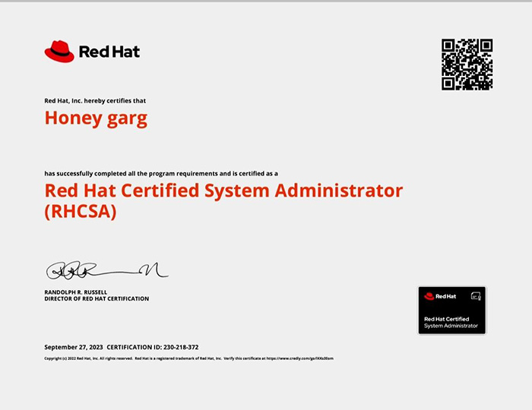This screenshot has height=410, width=532.
Task: Select the (RHCSA) abbreviation text
Action: tap(81, 212)
